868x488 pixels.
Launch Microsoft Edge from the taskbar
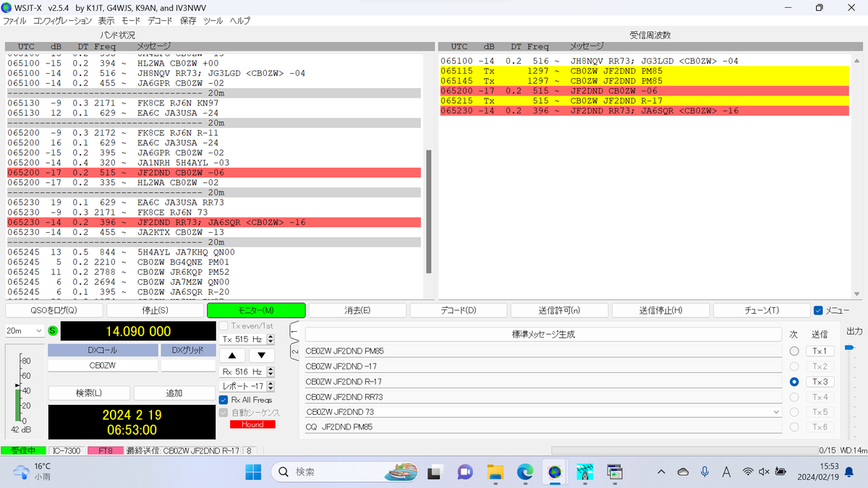[x=524, y=472]
